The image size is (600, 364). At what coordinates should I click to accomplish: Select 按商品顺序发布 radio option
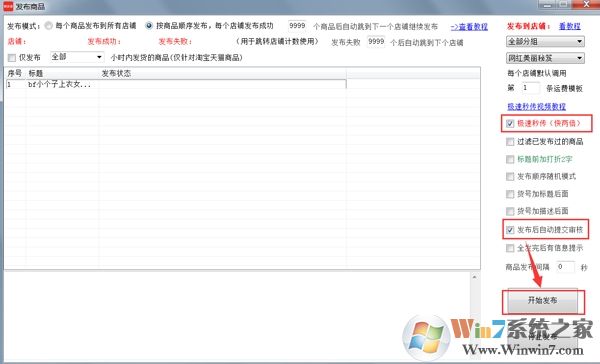pyautogui.click(x=149, y=26)
